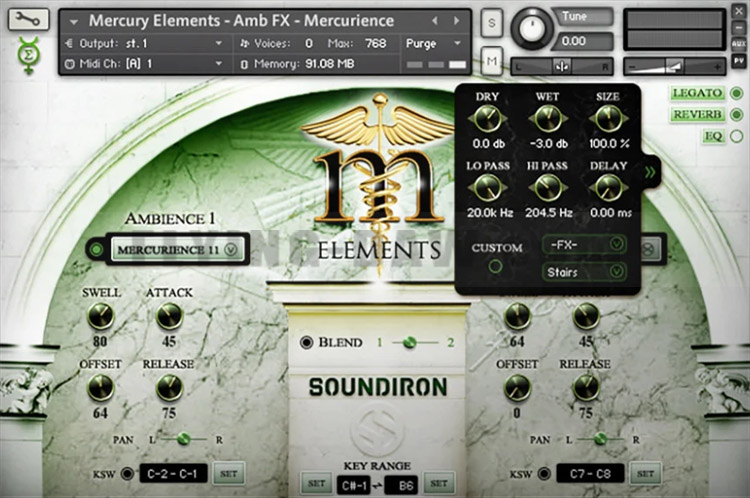Toggle Ambience 2 KSW radio button
750x498 pixels.
tap(544, 474)
